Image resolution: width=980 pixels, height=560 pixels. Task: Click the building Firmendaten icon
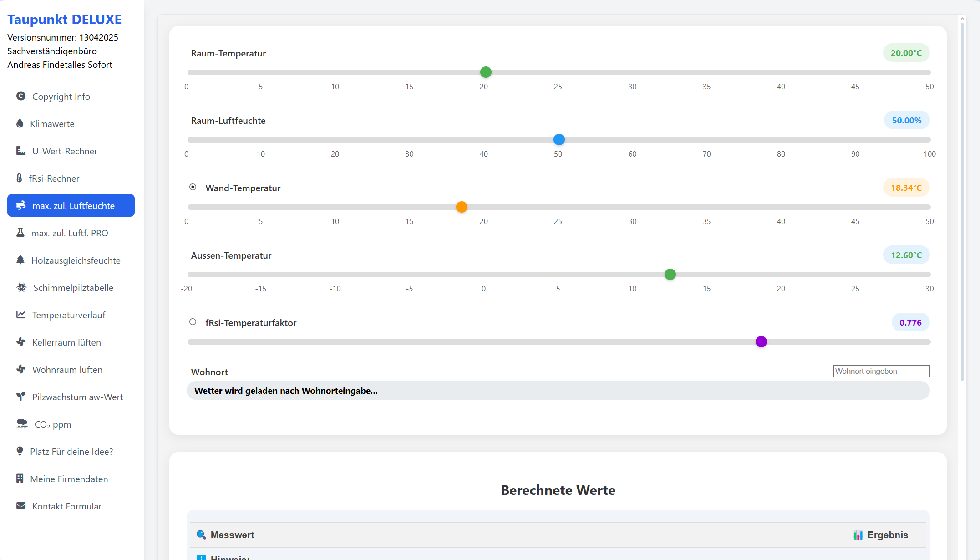(x=20, y=479)
